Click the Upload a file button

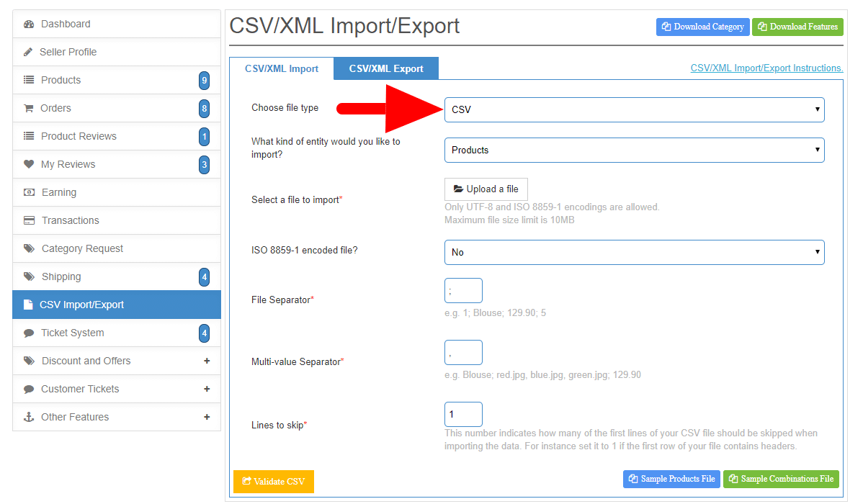[486, 189]
